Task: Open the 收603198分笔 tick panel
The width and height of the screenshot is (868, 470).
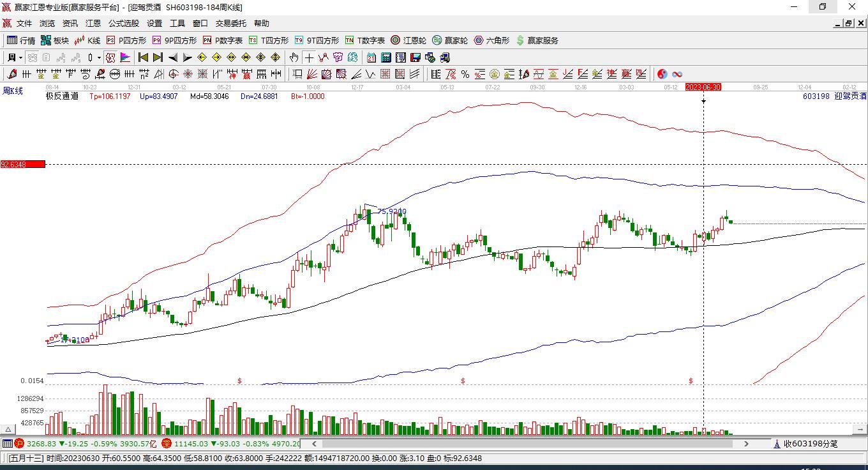Action: click(805, 443)
